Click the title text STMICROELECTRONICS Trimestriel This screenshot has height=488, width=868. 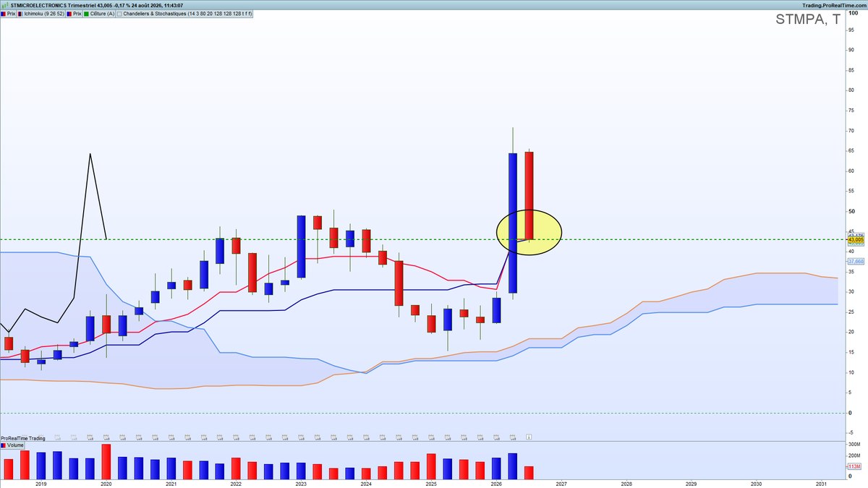coord(54,5)
